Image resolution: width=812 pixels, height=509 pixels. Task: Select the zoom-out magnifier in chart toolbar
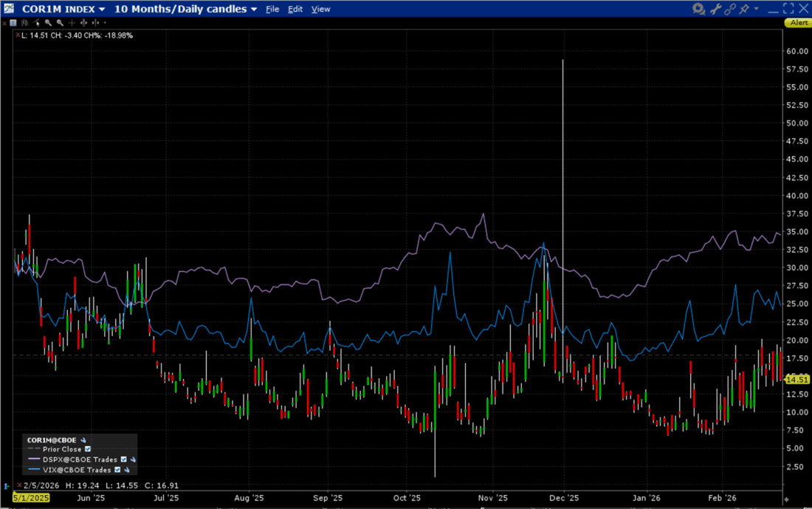60,23
